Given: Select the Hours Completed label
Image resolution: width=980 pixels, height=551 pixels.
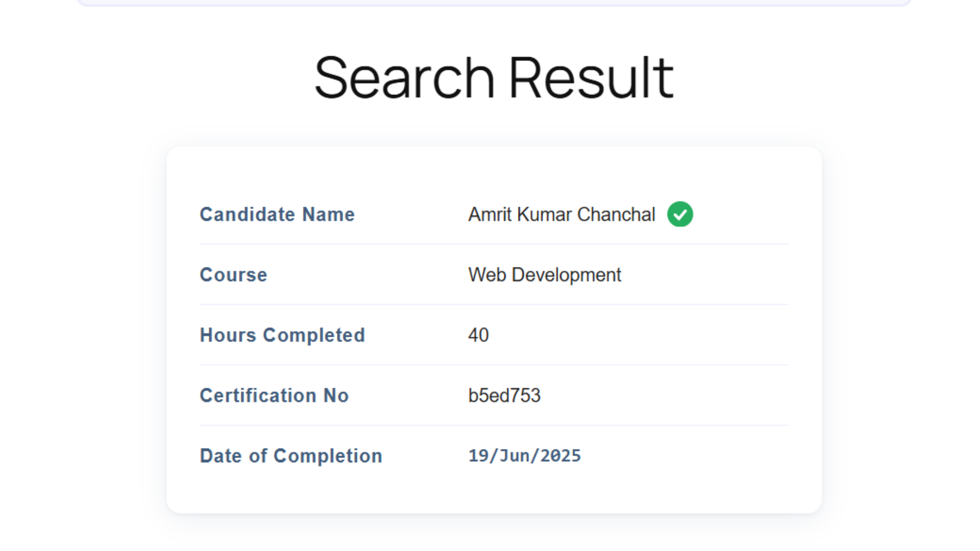Looking at the screenshot, I should (282, 335).
